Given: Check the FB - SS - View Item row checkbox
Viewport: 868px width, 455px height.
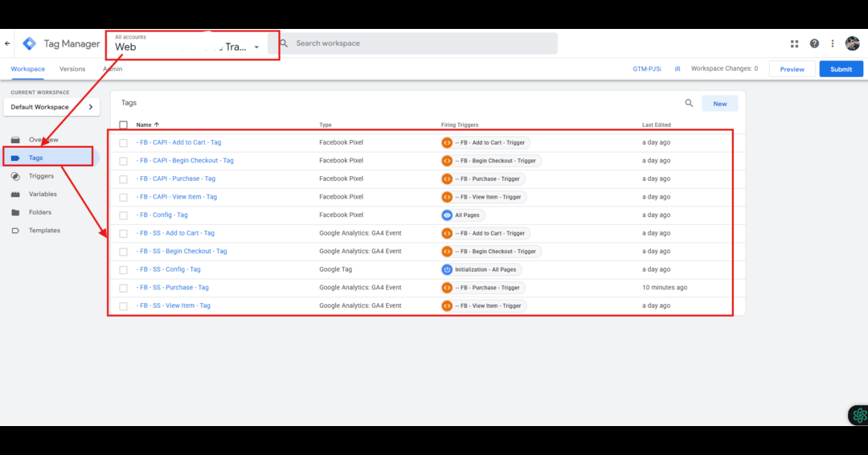Looking at the screenshot, I should click(124, 306).
